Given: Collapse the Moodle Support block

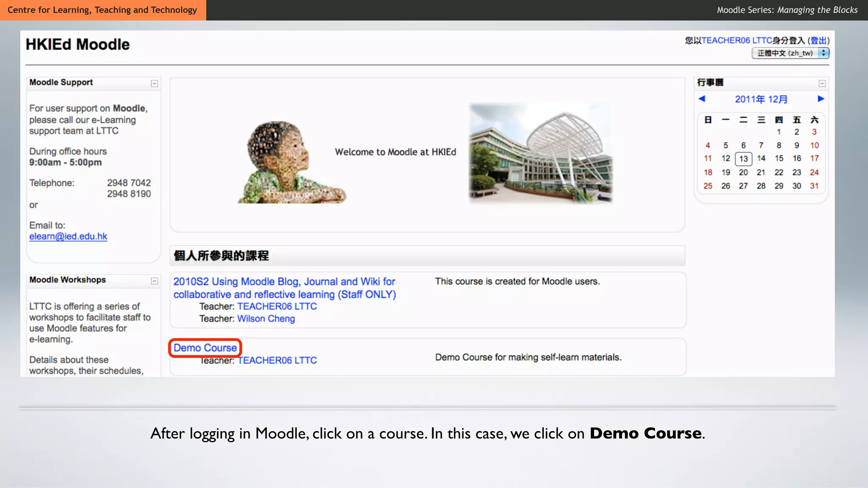Looking at the screenshot, I should (x=155, y=83).
